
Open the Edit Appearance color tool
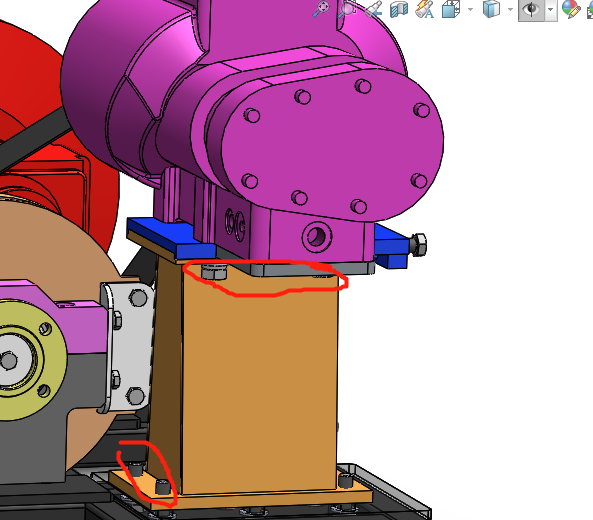pyautogui.click(x=571, y=9)
